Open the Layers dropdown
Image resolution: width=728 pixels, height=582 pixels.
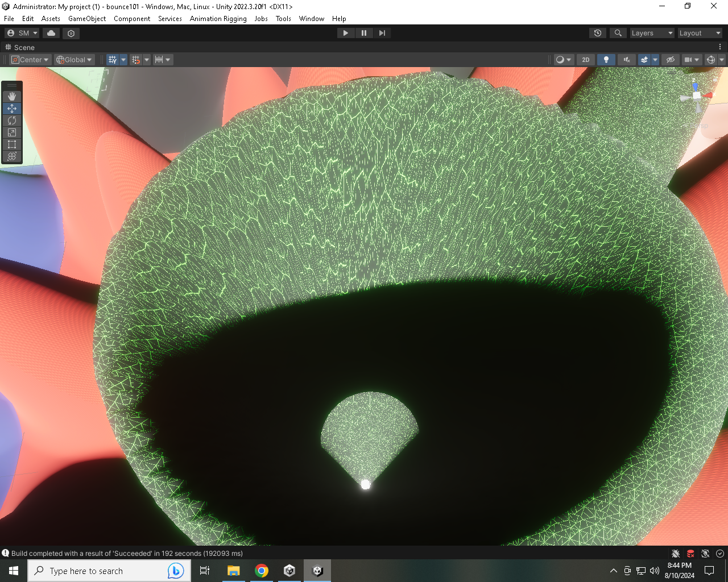coord(652,33)
